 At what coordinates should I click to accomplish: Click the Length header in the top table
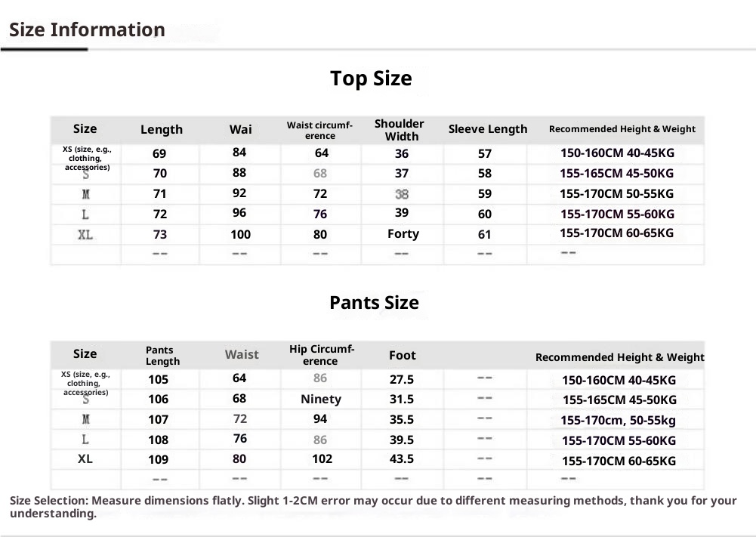[x=162, y=130]
